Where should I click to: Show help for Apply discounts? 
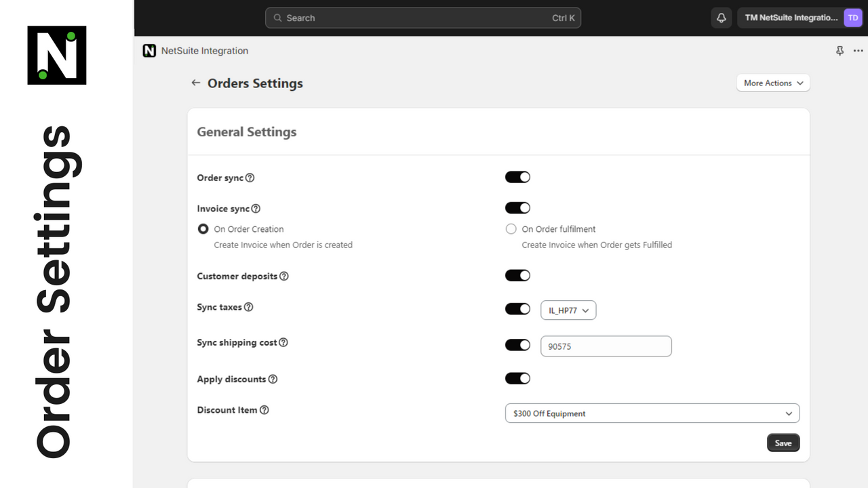click(x=273, y=379)
